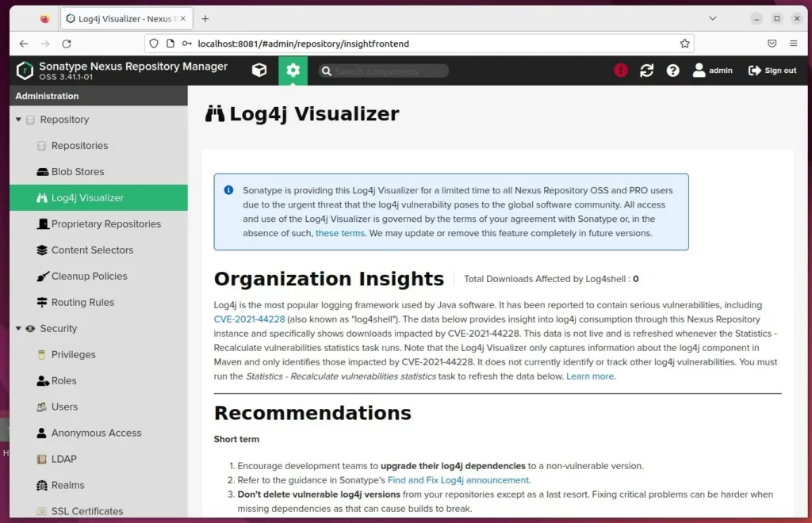Click the Administration gear icon
This screenshot has width=812, height=523.
pos(293,71)
